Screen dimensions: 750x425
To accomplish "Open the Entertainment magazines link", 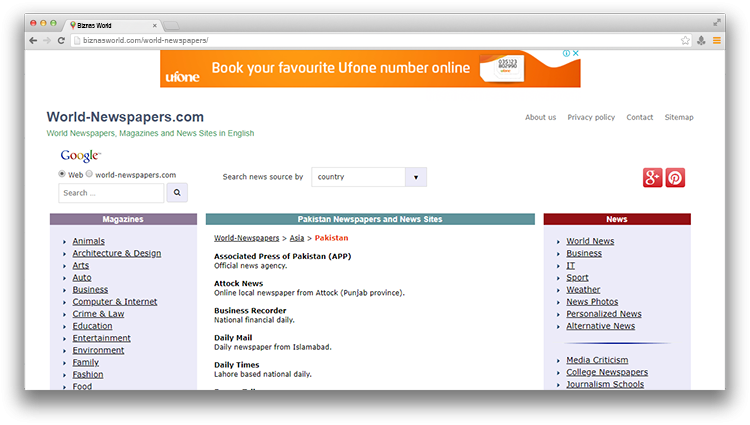I will click(x=101, y=338).
